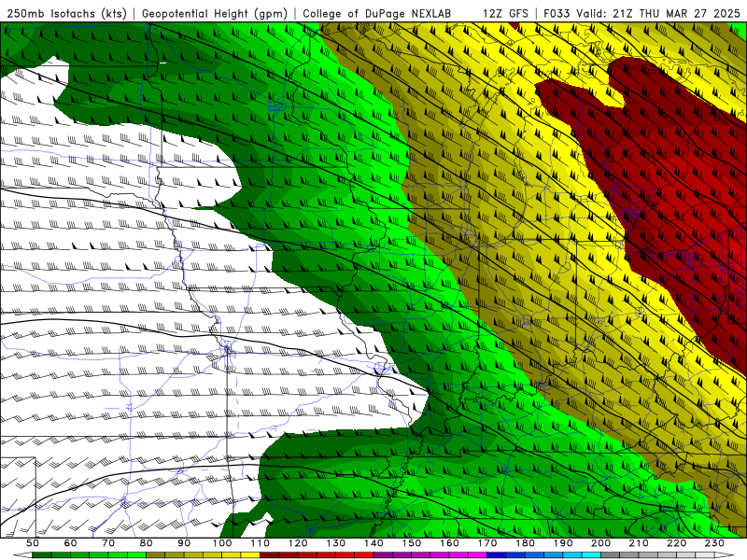Click the legend value 150
This screenshot has height=560, width=747.
(412, 543)
